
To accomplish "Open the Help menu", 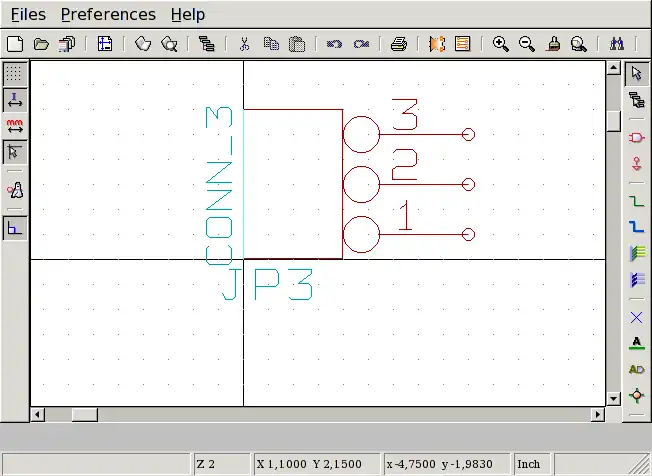I will tap(187, 14).
